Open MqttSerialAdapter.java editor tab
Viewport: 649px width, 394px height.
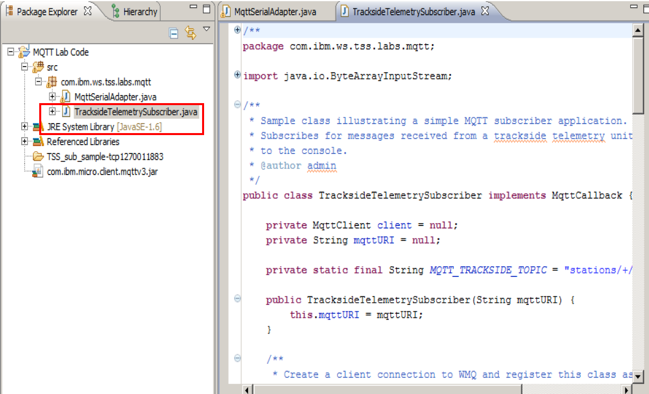(x=275, y=12)
